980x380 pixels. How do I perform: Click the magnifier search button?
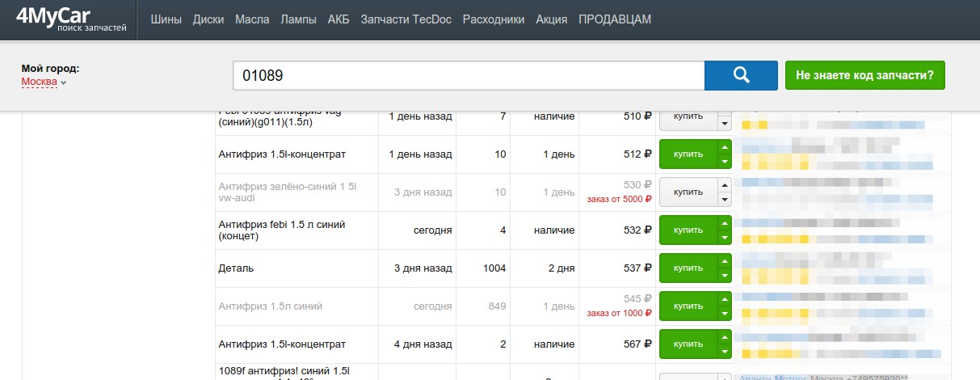[x=741, y=75]
